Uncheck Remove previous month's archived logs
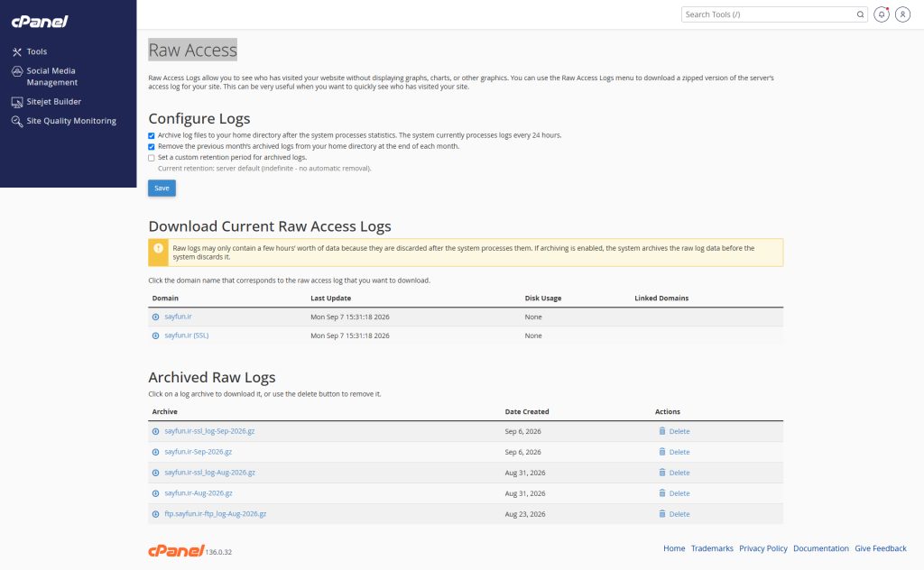 point(152,147)
